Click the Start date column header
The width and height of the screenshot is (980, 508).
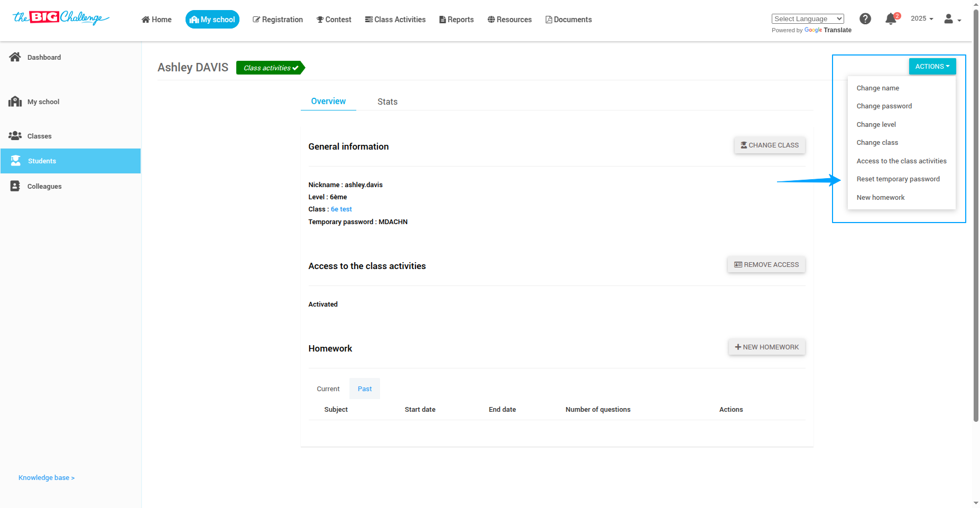pyautogui.click(x=420, y=410)
